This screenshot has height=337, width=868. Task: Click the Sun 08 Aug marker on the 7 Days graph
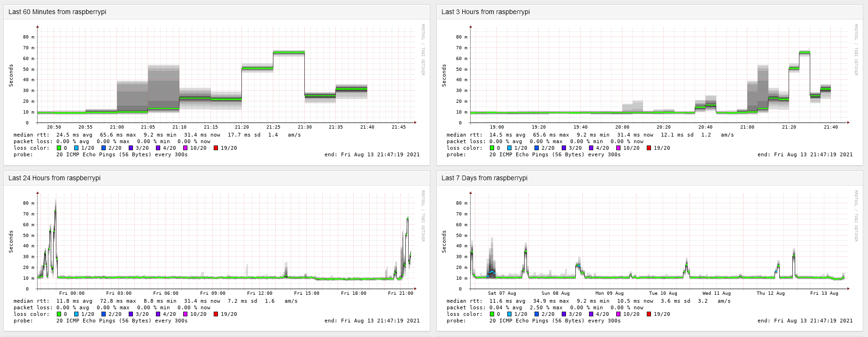click(555, 293)
